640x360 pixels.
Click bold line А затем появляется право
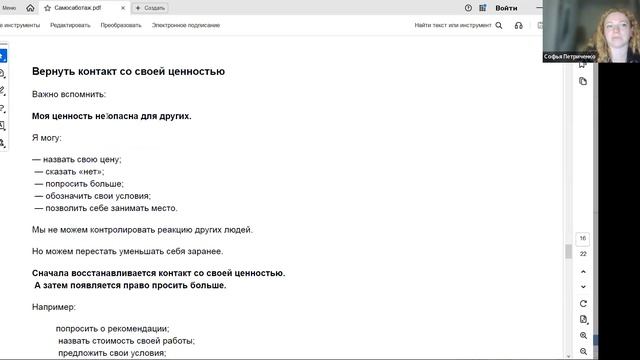(x=130, y=285)
